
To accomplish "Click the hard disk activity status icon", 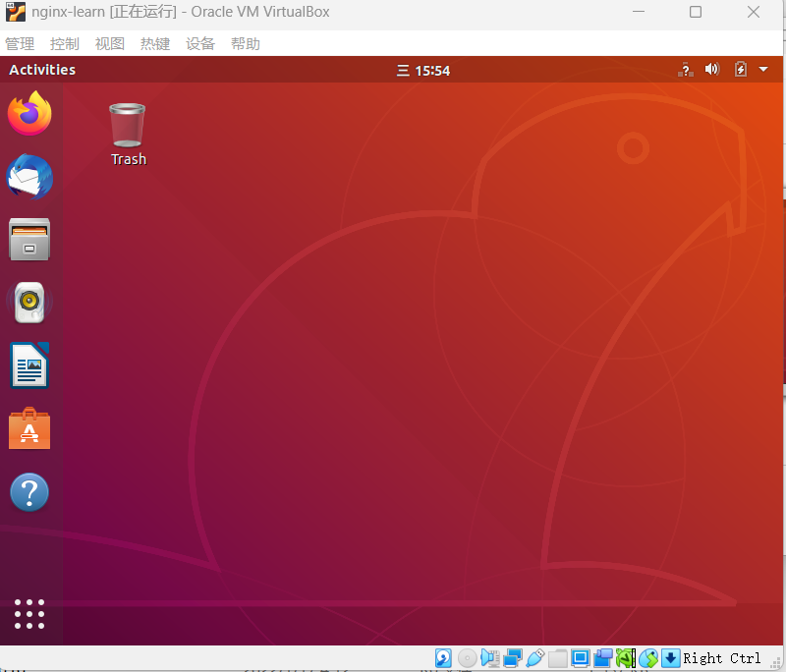I will pos(444,658).
